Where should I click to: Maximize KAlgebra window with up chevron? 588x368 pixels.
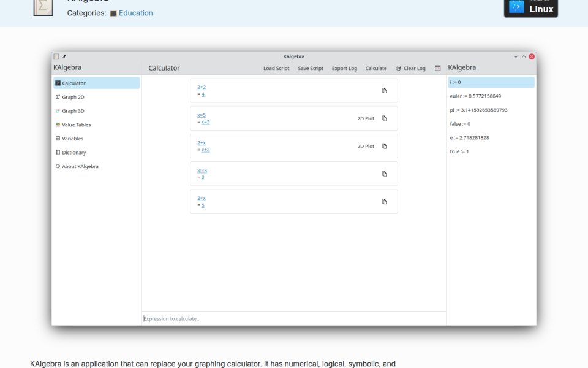pyautogui.click(x=524, y=56)
